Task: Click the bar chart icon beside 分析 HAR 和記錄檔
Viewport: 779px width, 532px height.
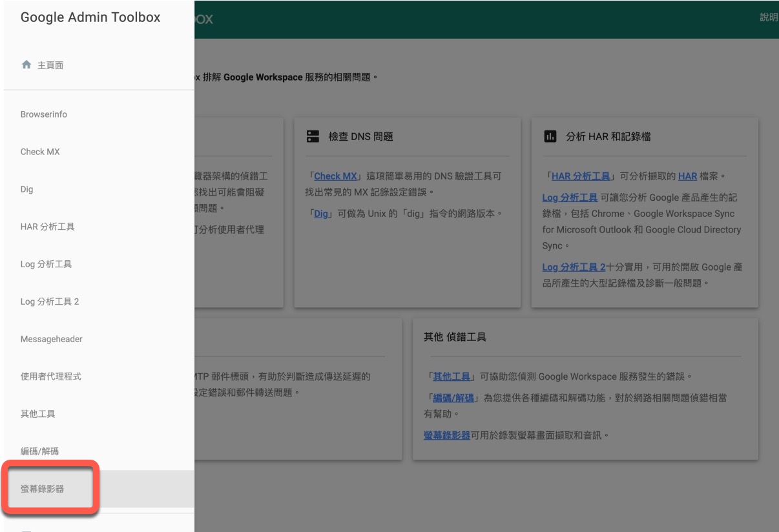Action: [x=550, y=137]
